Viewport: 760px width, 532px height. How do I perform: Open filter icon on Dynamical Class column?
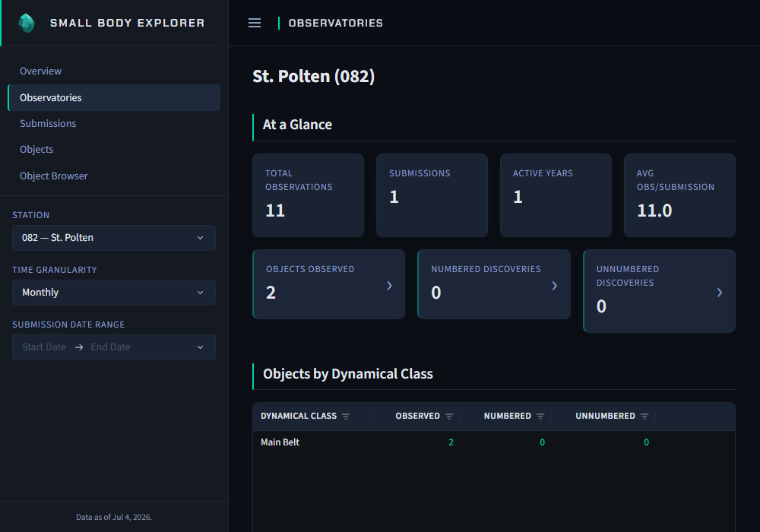click(x=346, y=416)
